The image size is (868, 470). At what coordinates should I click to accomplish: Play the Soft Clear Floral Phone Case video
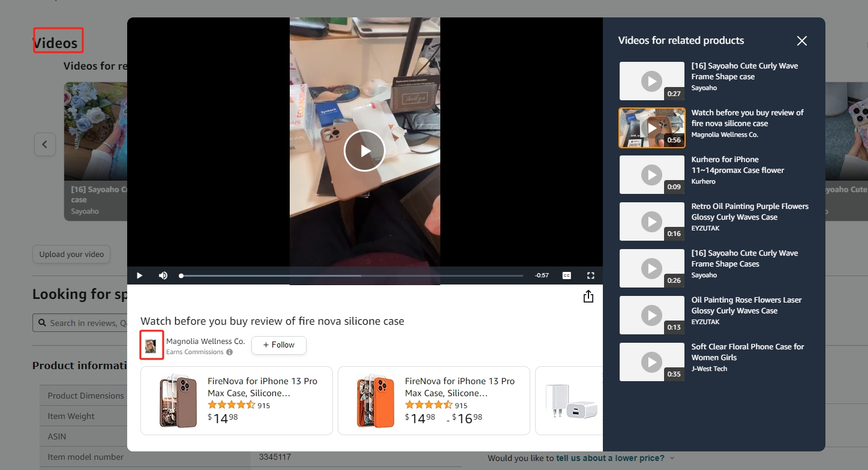651,362
